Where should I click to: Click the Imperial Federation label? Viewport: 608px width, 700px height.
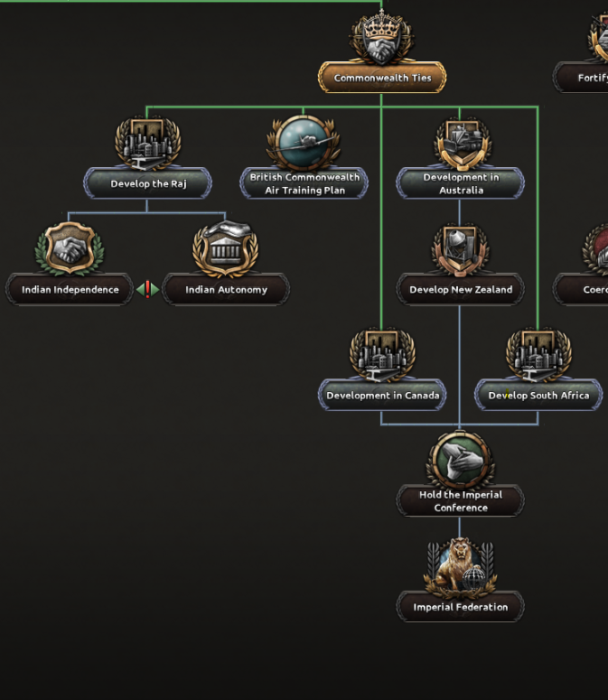click(x=460, y=607)
